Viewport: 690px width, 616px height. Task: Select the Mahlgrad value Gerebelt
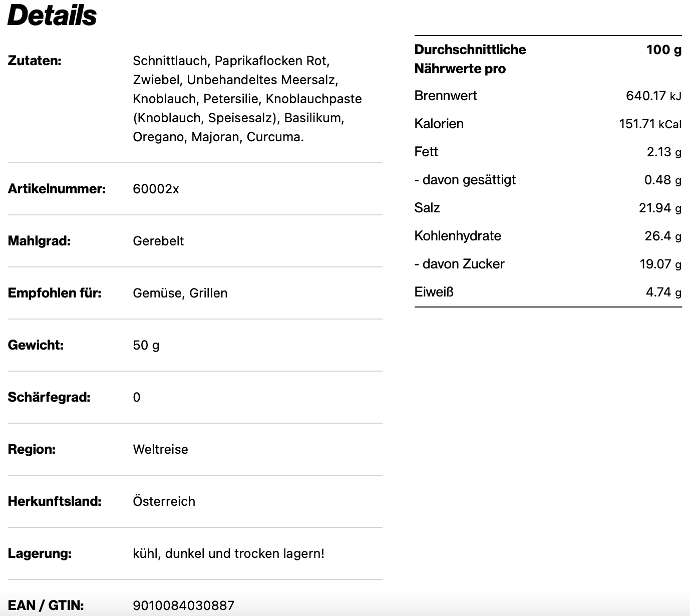[158, 241]
